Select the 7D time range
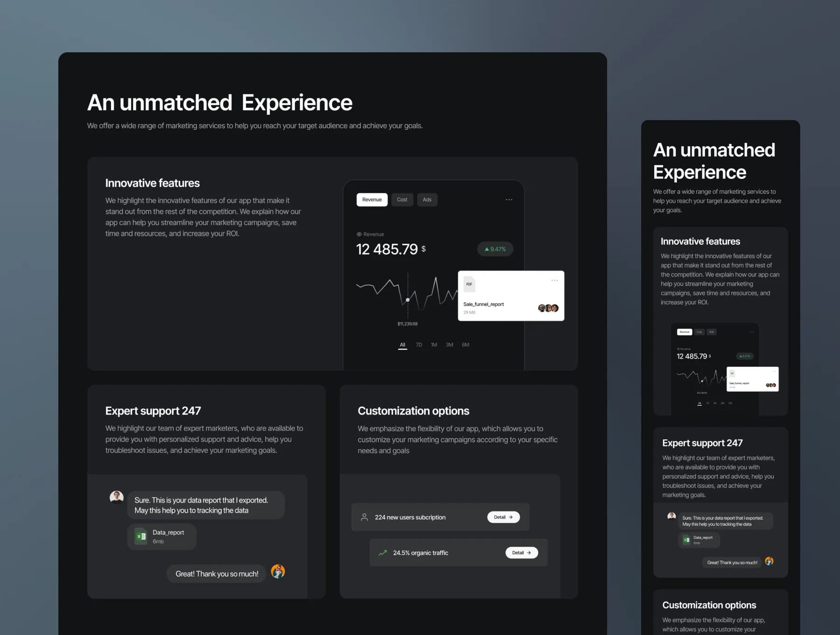The width and height of the screenshot is (840, 635). tap(419, 345)
